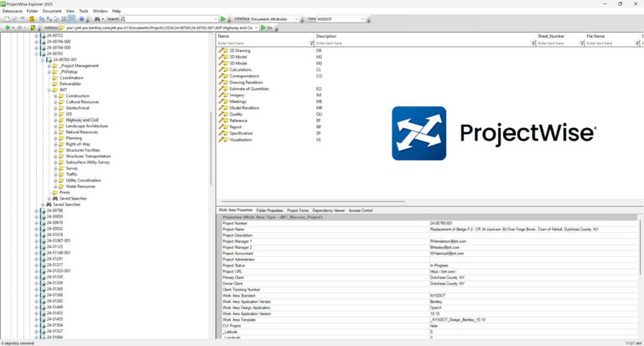This screenshot has width=644, height=346.
Task: Click the green Go arrow beside Address
Action: pos(263,28)
